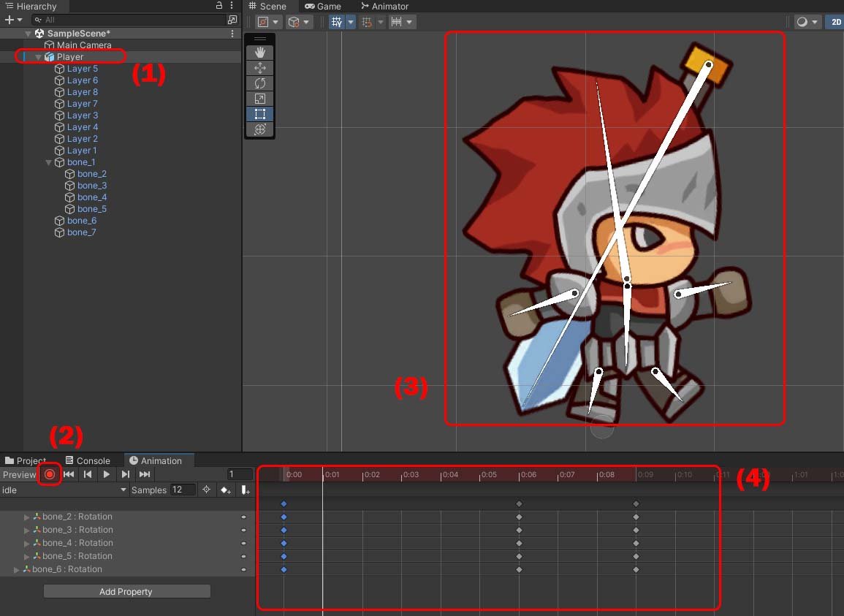Select Layer 5 in the Hierarchy
This screenshot has width=844, height=616.
pos(82,69)
